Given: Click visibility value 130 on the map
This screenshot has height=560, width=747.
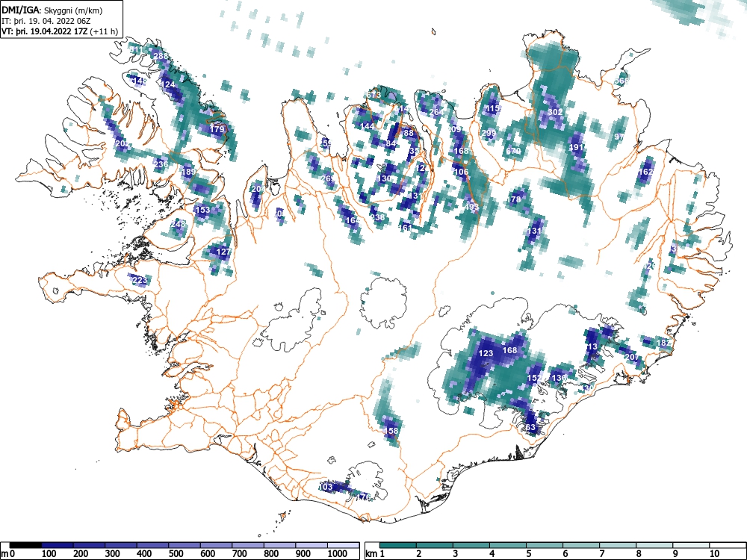Looking at the screenshot, I should [x=383, y=178].
